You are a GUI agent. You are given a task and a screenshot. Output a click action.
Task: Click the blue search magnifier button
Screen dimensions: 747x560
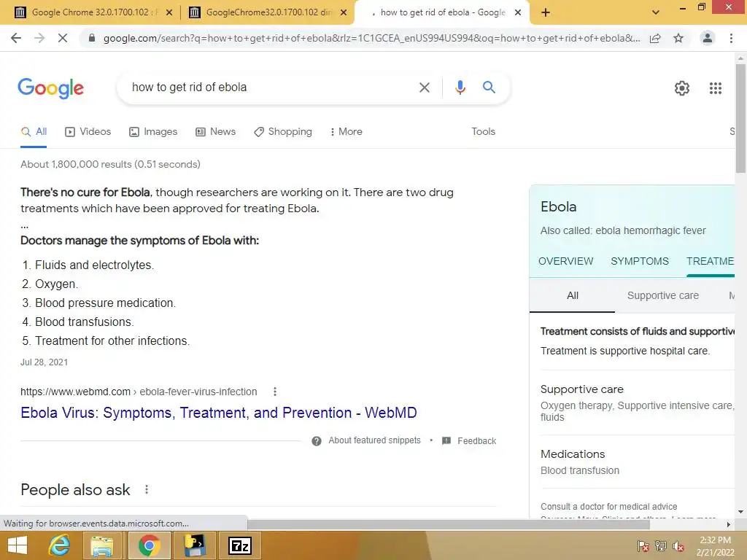click(489, 87)
